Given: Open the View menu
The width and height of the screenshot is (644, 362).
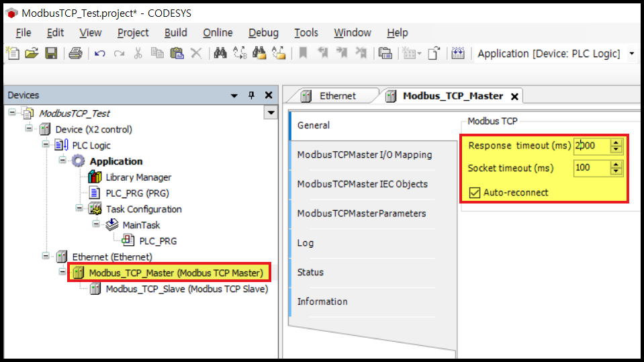Looking at the screenshot, I should click(91, 33).
